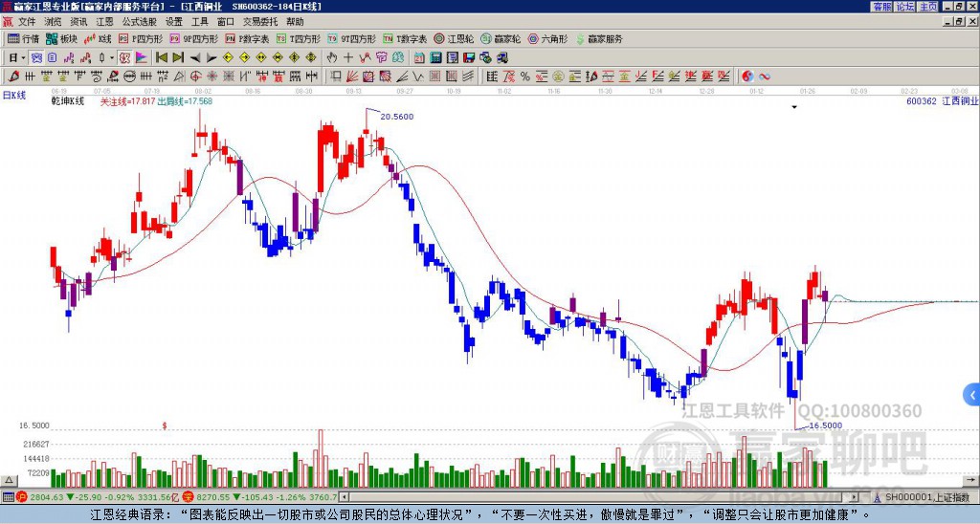This screenshot has width=980, height=524.
Task: Jump to last bar icon
Action: click(x=178, y=58)
